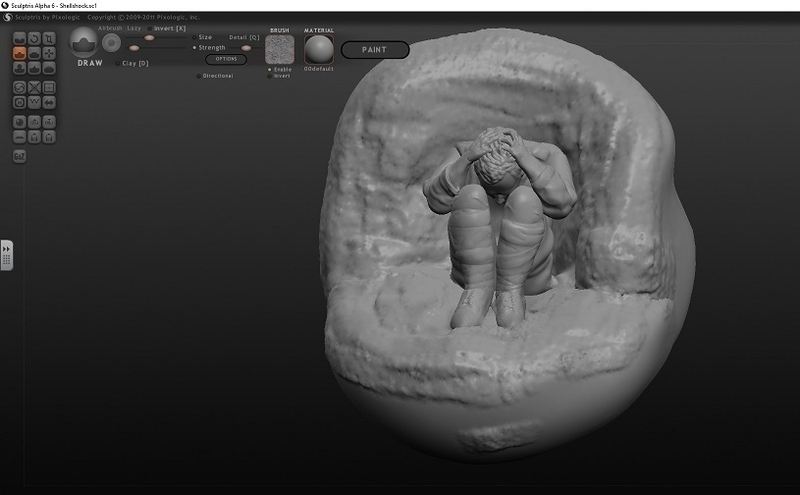Click the Detail [Q] slider handle
800x495 pixels.
coord(246,48)
